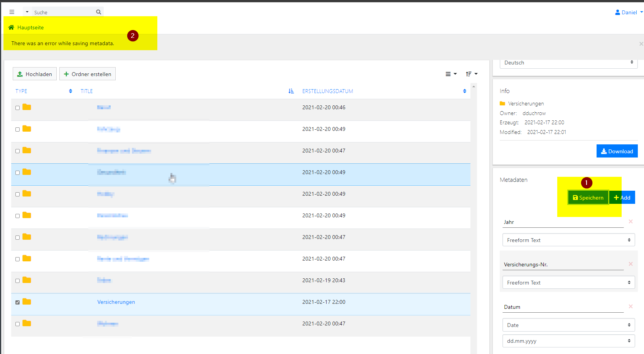Open the Daniel user menu
The height and width of the screenshot is (354, 644).
629,12
